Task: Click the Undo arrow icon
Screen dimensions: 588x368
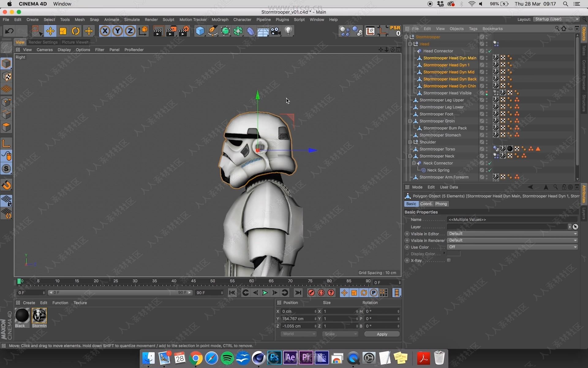Action: click(x=9, y=31)
